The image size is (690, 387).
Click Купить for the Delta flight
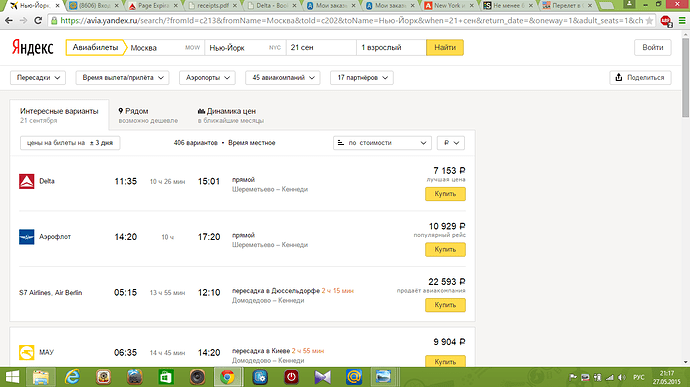[x=445, y=194]
